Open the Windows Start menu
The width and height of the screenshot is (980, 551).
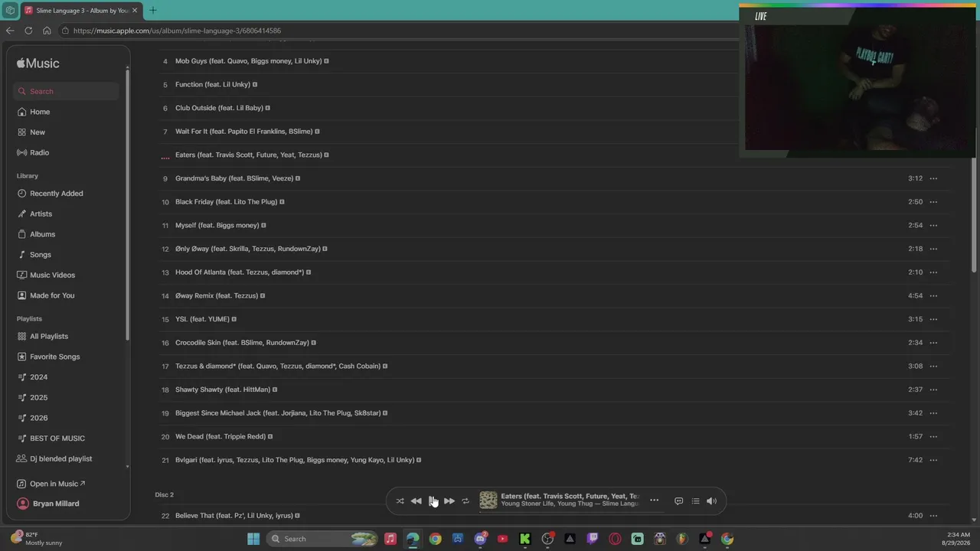[253, 539]
